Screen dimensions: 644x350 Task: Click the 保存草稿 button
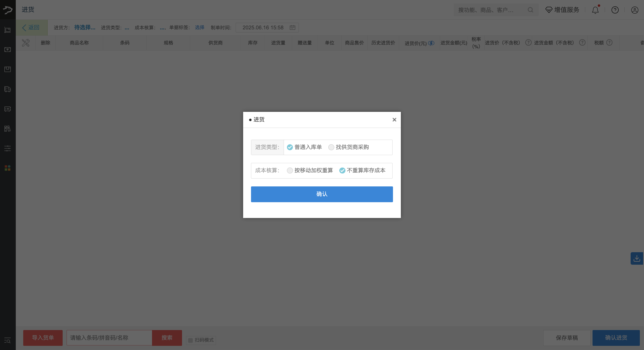click(567, 338)
